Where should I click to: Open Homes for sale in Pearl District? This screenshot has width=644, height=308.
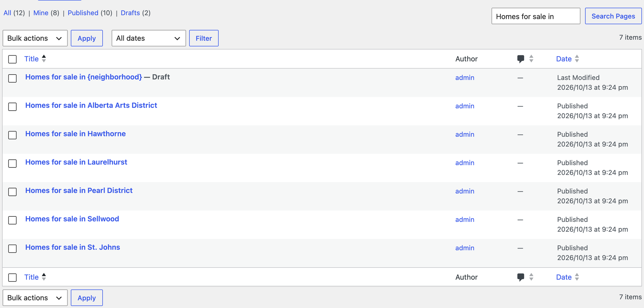pyautogui.click(x=79, y=190)
